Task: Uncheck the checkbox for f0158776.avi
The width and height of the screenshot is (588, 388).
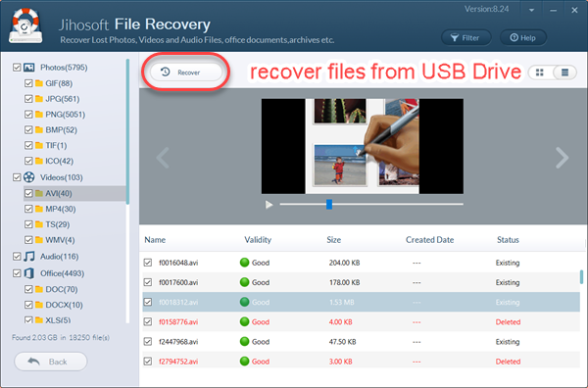Action: coord(148,321)
